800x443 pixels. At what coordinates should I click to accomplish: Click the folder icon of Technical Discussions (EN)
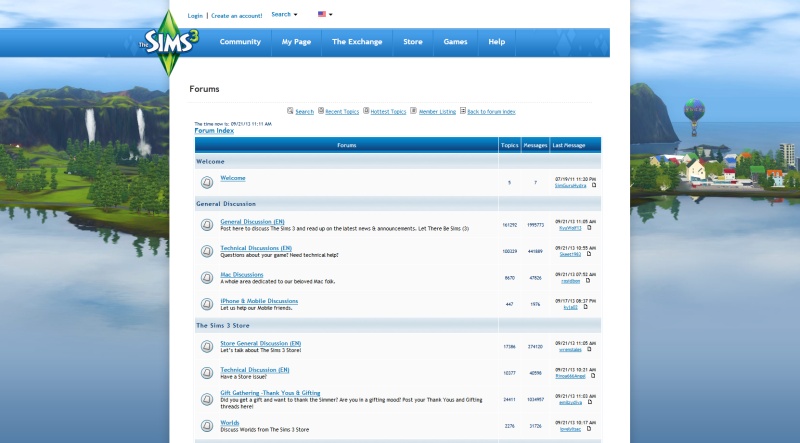pyautogui.click(x=207, y=251)
